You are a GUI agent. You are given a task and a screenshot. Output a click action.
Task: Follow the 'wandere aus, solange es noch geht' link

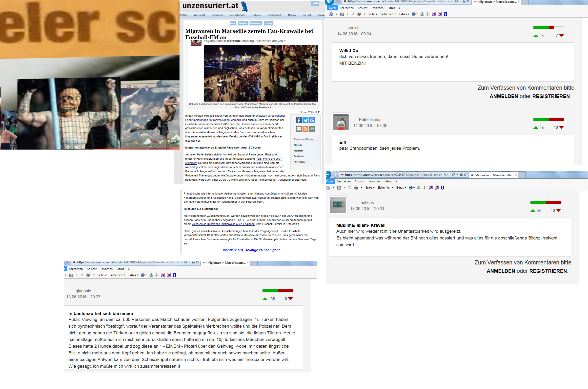[x=251, y=250]
